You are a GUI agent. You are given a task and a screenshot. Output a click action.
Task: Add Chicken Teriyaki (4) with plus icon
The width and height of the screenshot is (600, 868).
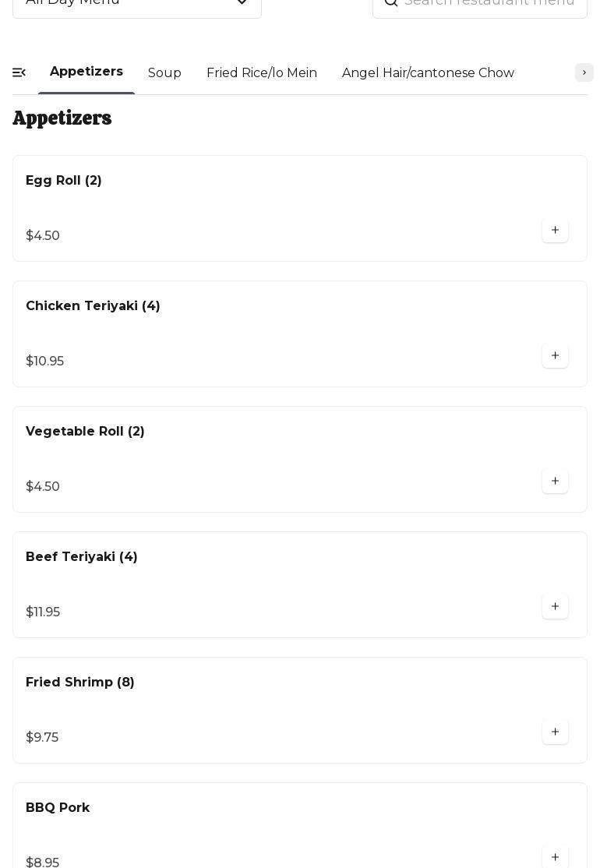pyautogui.click(x=555, y=356)
